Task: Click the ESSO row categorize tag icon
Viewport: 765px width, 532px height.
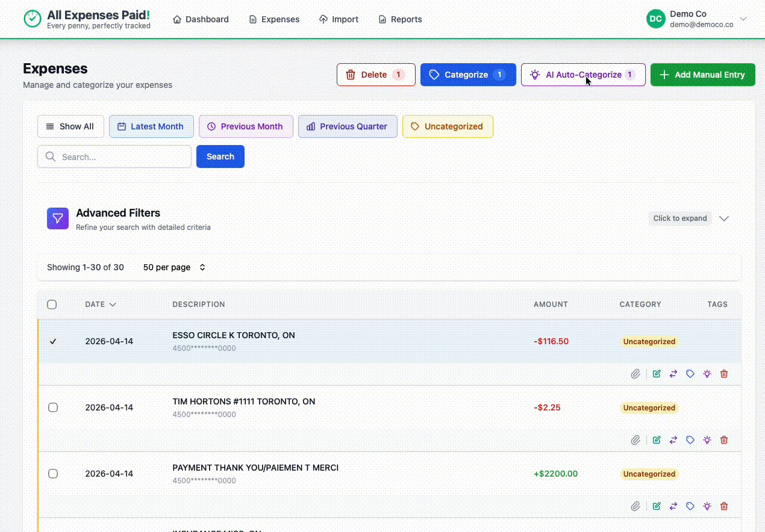Action: [x=690, y=374]
